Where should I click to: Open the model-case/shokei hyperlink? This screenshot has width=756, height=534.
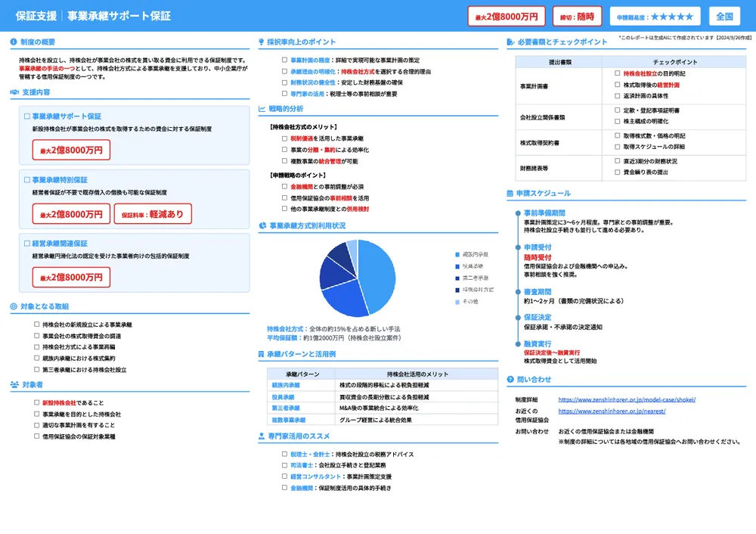pos(626,401)
